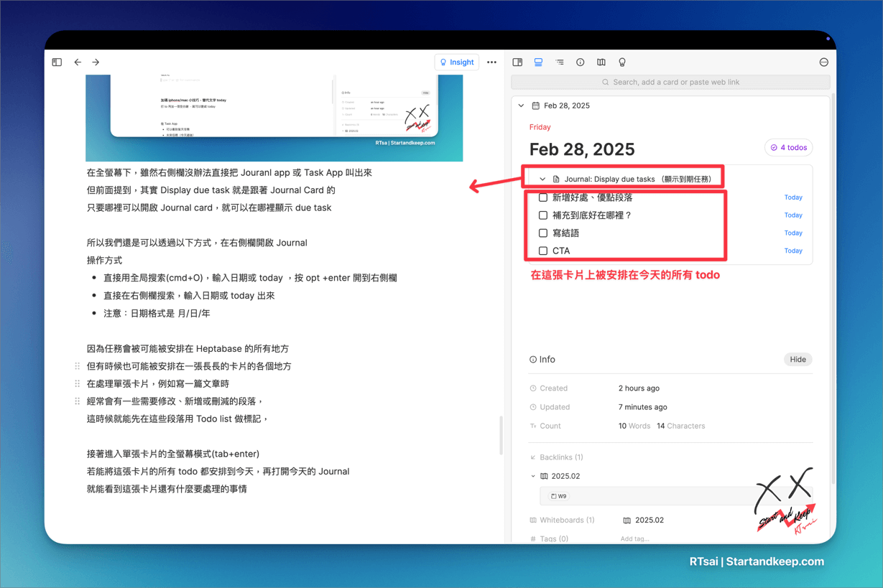This screenshot has height=588, width=883.
Task: Go back with the left arrow
Action: (x=78, y=62)
